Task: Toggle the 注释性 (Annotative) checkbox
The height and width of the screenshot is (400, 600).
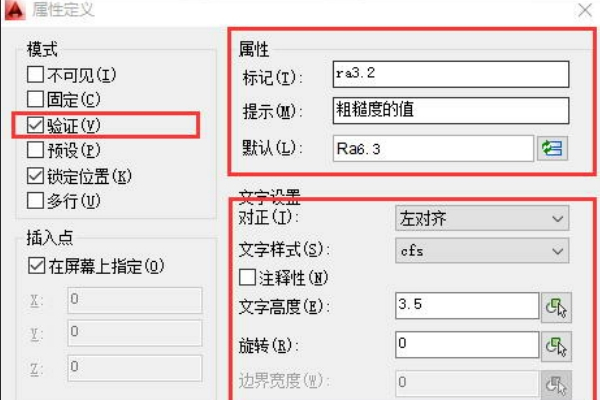Action: [x=248, y=277]
